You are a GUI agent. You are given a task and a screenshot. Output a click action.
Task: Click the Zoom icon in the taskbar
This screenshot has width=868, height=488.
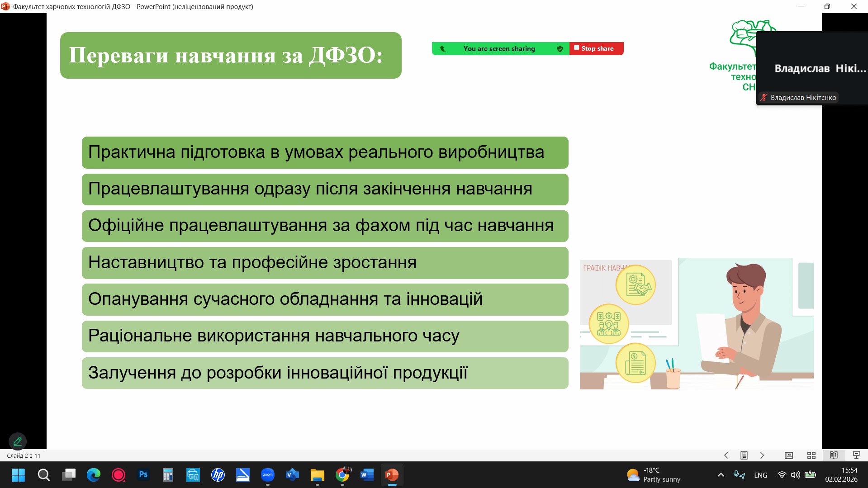pos(268,475)
